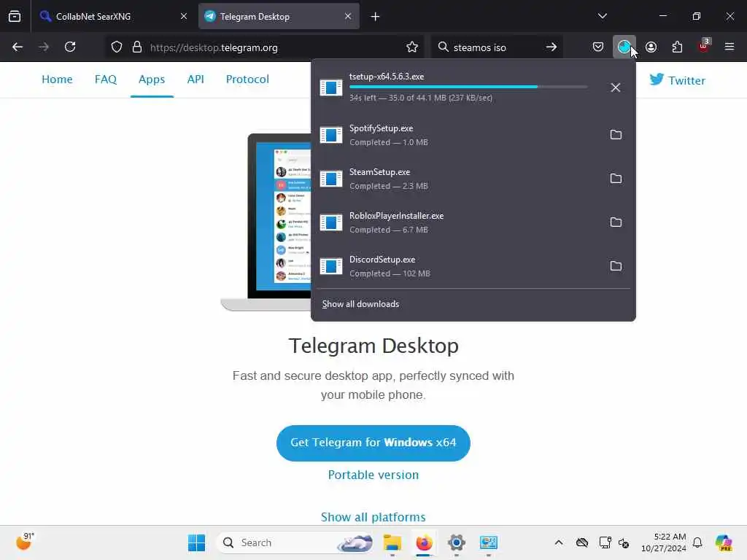Click the muted volume tray icon
747x560 pixels.
point(624,542)
